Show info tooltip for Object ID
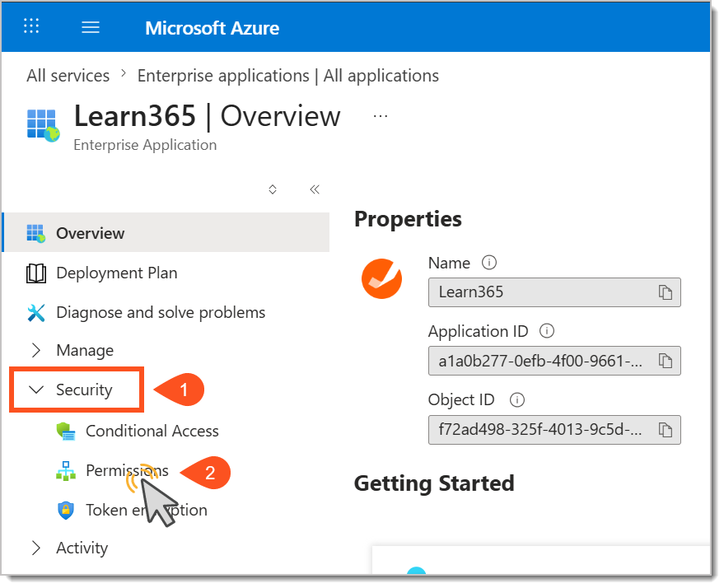The width and height of the screenshot is (724, 588). tap(517, 399)
